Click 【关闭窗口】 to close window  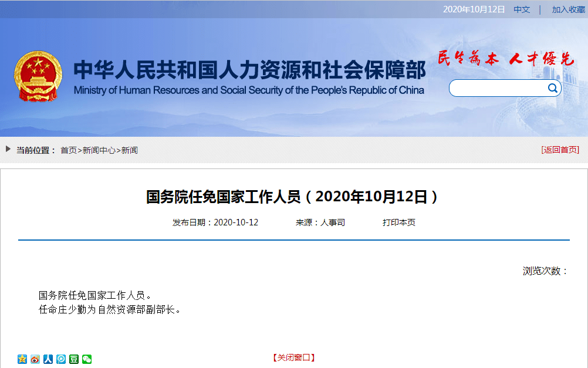coord(293,357)
